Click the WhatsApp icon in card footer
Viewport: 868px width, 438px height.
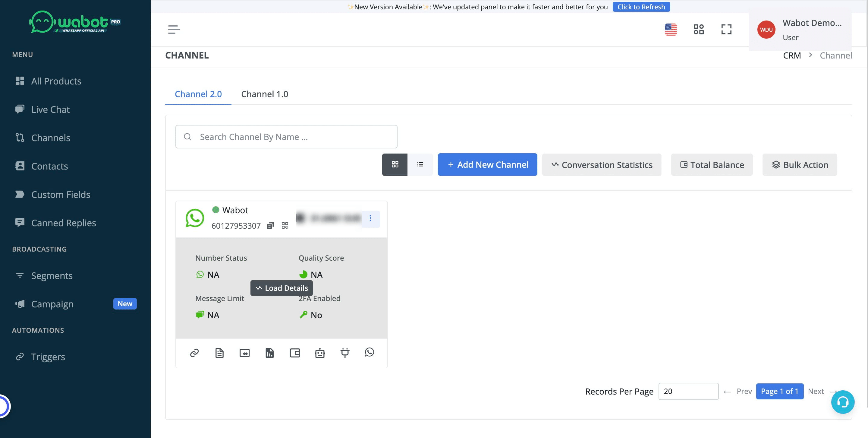[x=369, y=352]
